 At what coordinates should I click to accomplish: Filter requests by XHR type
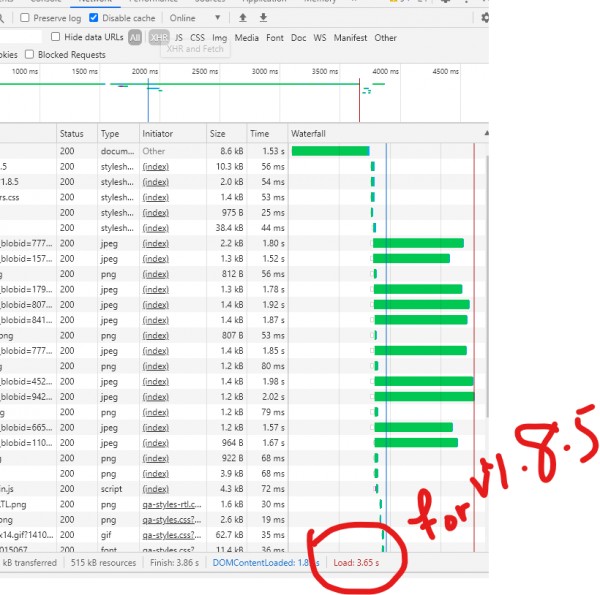(x=159, y=37)
